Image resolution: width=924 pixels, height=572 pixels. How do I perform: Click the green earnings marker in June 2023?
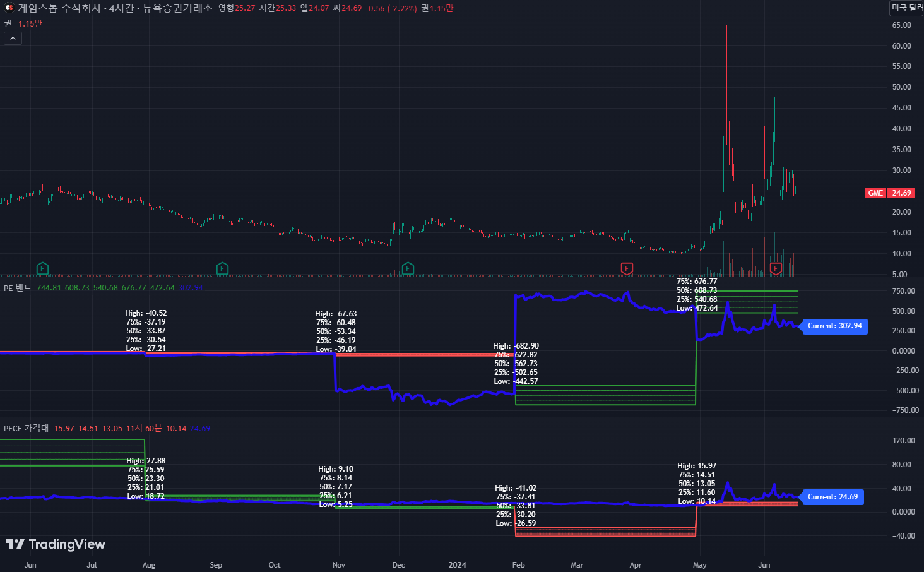click(42, 268)
